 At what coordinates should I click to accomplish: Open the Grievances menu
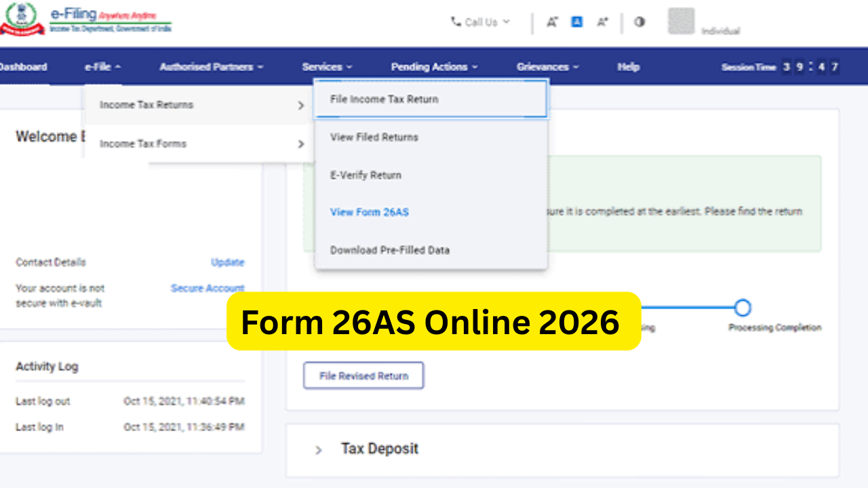548,66
